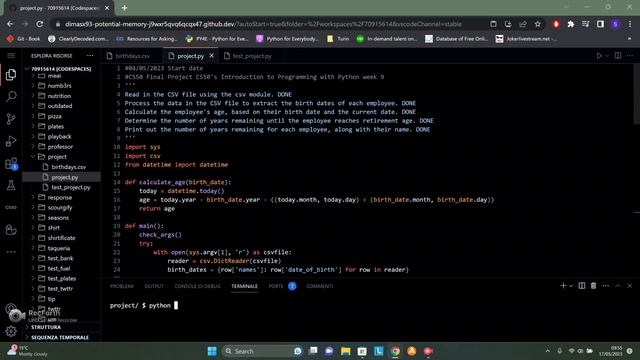
Task: Open the COMMENTI panel tab
Action: point(320,286)
